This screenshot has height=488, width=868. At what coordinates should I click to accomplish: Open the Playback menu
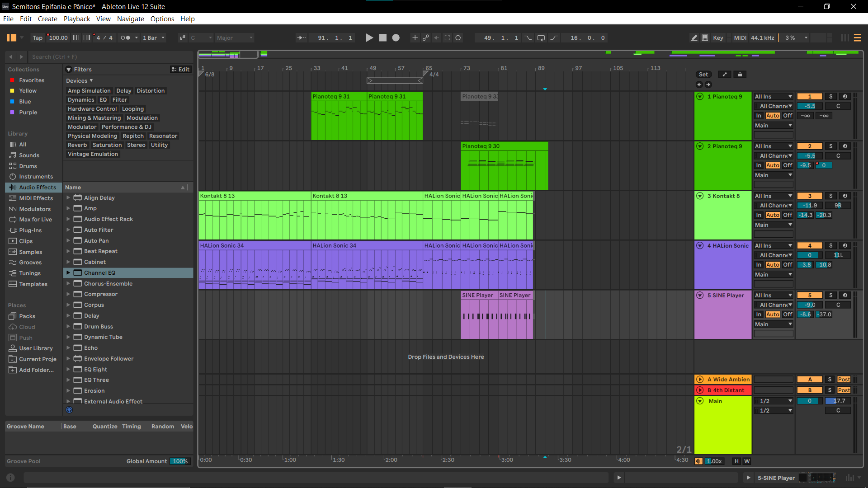coord(77,19)
